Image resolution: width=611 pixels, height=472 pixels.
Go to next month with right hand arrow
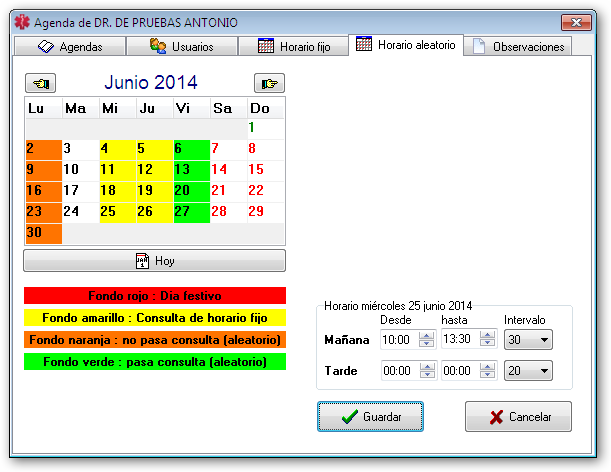pos(268,83)
